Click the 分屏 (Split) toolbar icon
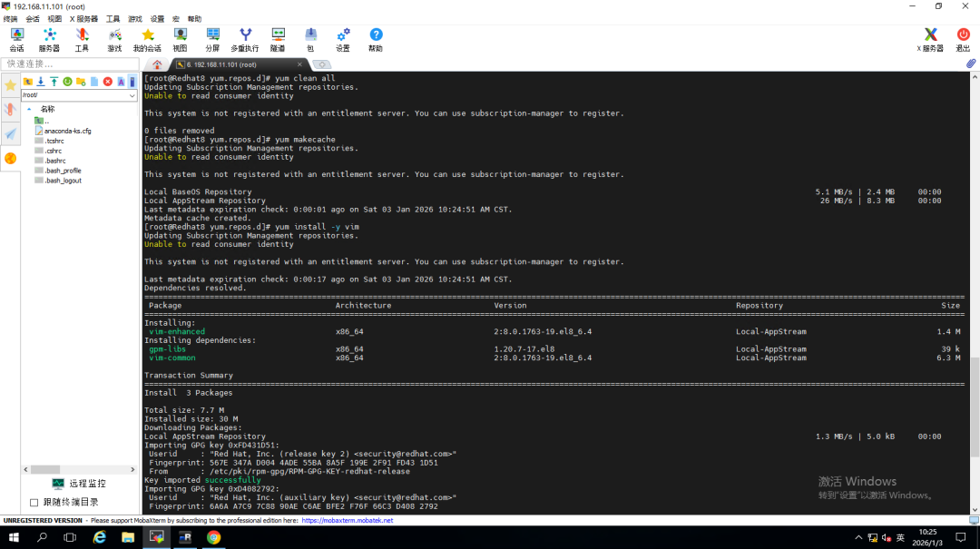 tap(212, 39)
